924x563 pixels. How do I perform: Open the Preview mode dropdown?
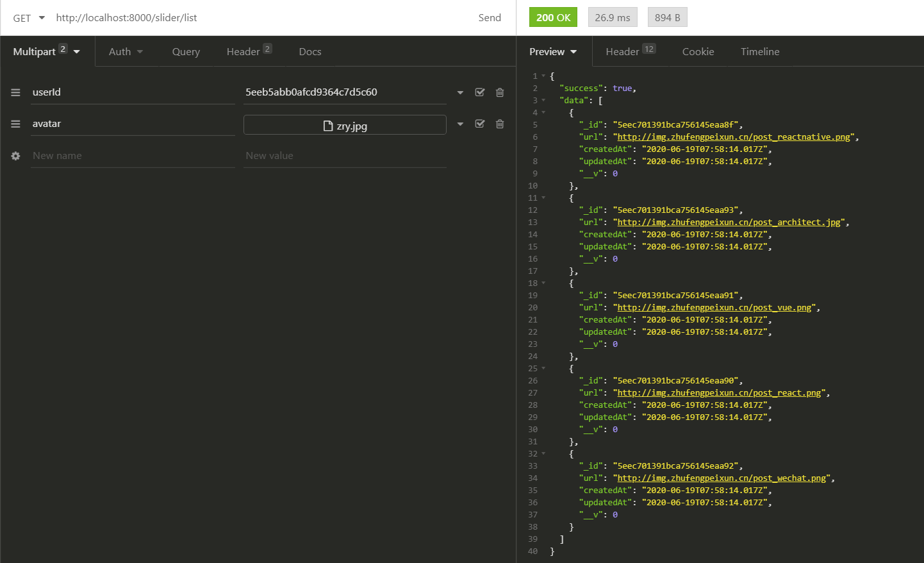pos(552,51)
